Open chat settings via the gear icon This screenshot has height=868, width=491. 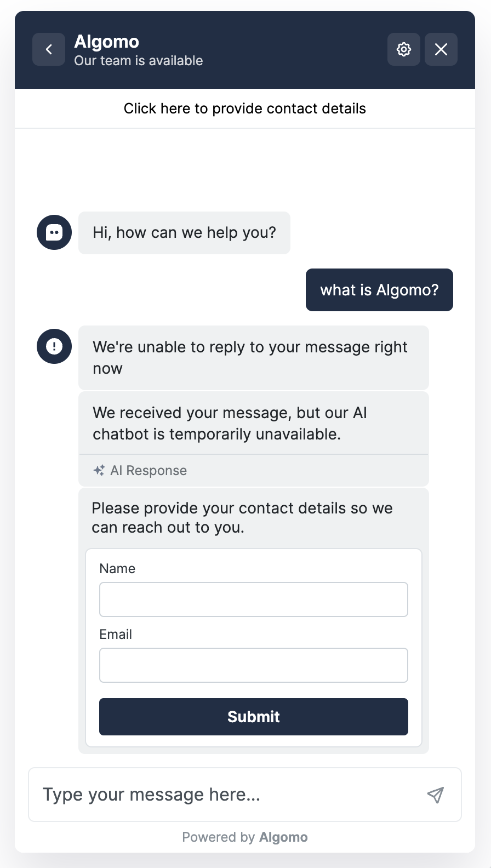point(404,49)
